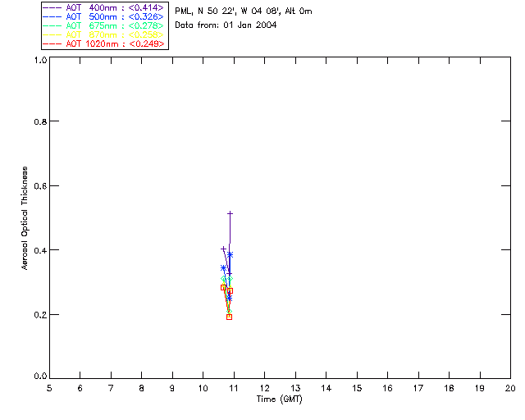525x420 pixels.
Task: Click the 'Data from: 01 Jan 2004' text
Action: coord(226,25)
